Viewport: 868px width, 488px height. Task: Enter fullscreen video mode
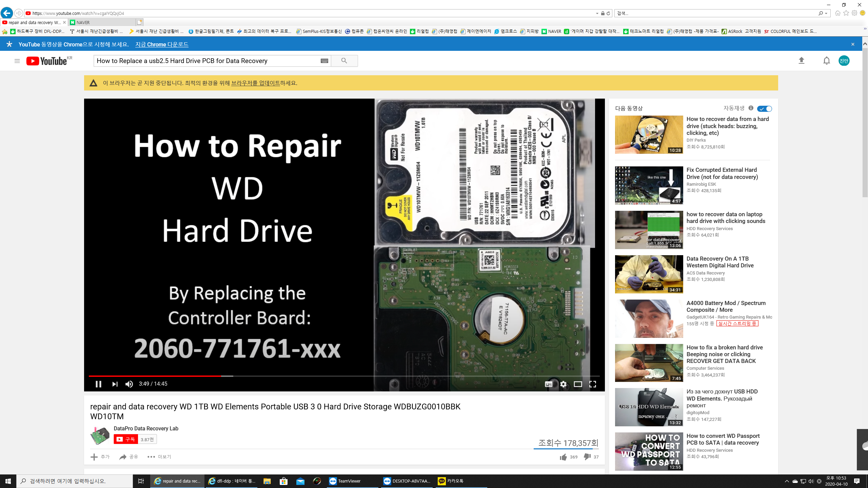(x=592, y=384)
